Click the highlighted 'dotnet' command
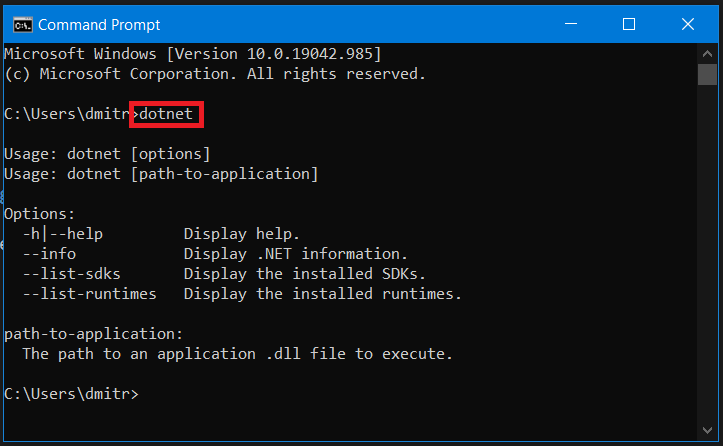This screenshot has width=723, height=446. [166, 114]
